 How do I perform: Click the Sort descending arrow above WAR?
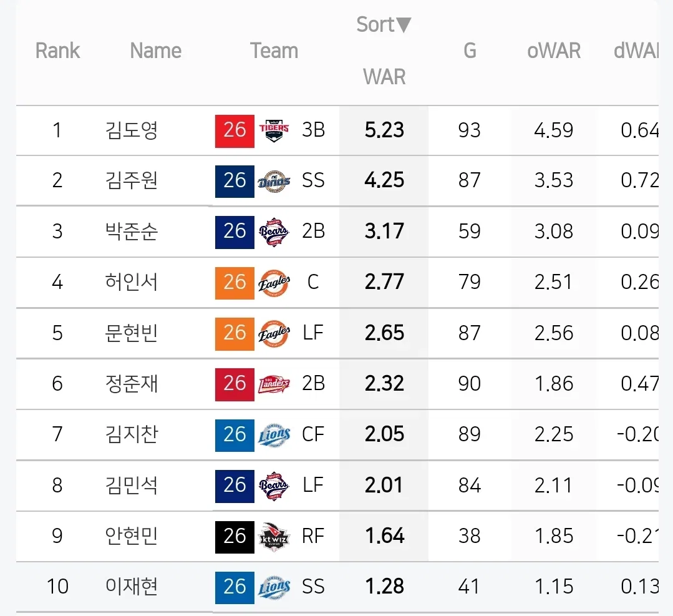[404, 25]
